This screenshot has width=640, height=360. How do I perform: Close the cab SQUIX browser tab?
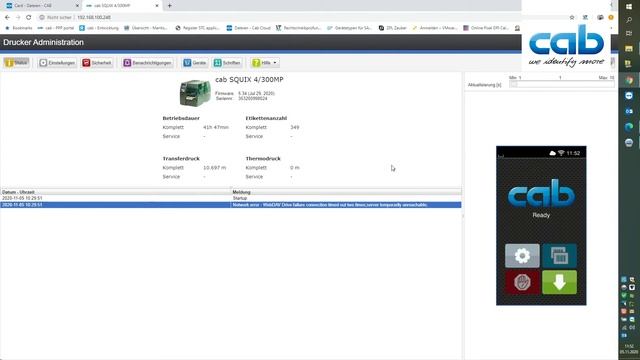(157, 6)
